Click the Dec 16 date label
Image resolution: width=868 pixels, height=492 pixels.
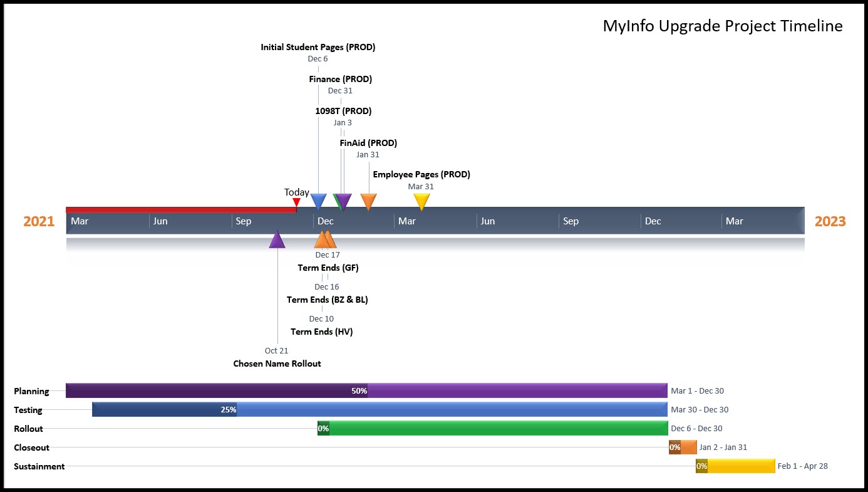[x=327, y=287]
